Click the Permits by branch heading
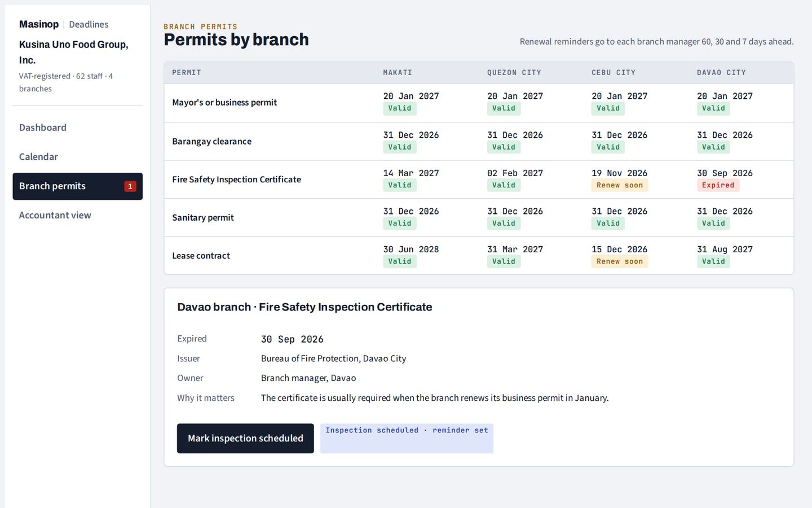Viewport: 812px width, 508px height. point(236,40)
